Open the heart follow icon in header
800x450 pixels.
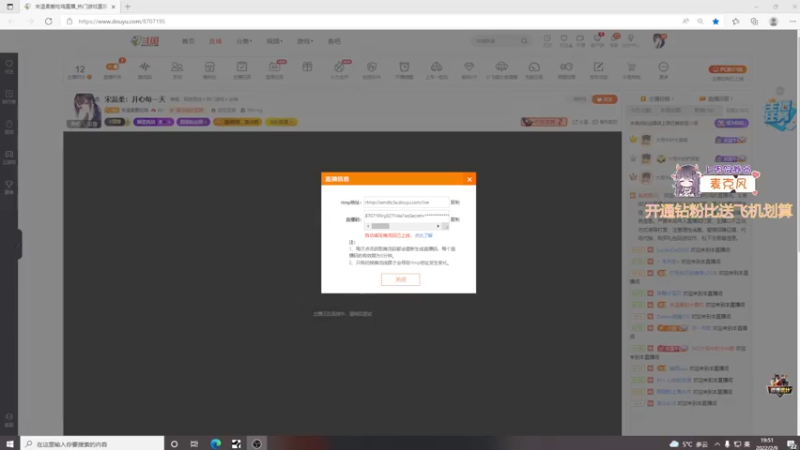(564, 39)
